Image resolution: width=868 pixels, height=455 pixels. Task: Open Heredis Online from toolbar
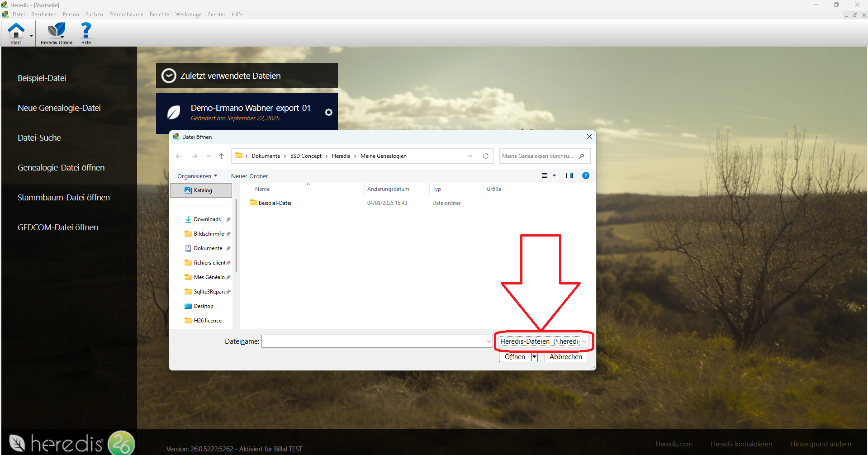[56, 31]
